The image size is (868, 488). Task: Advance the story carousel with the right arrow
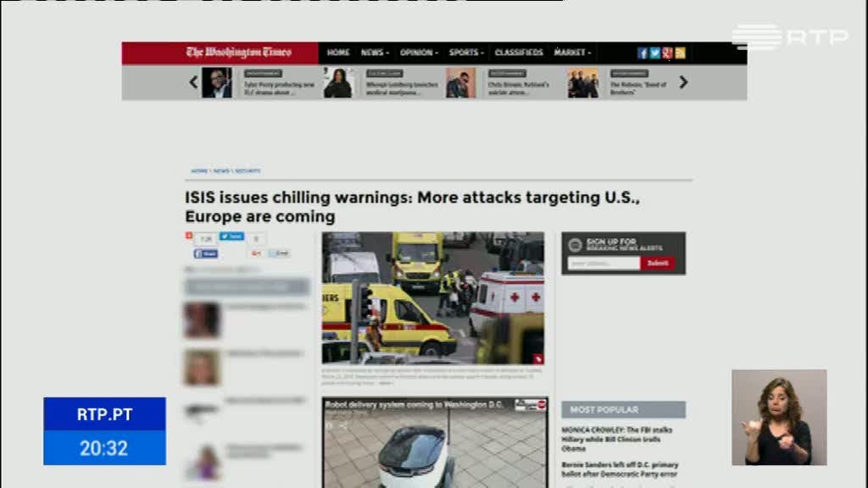click(x=683, y=82)
